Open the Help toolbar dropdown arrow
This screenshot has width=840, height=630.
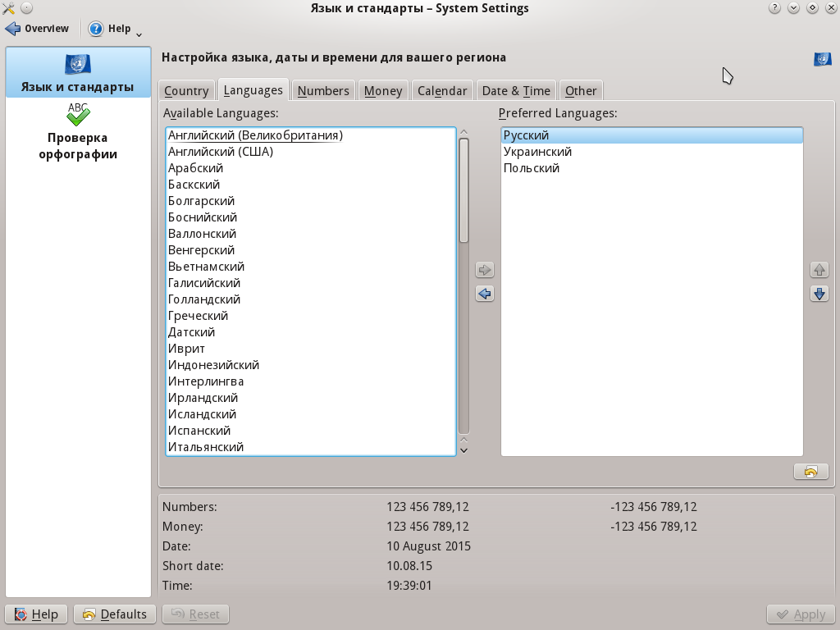[139, 34]
